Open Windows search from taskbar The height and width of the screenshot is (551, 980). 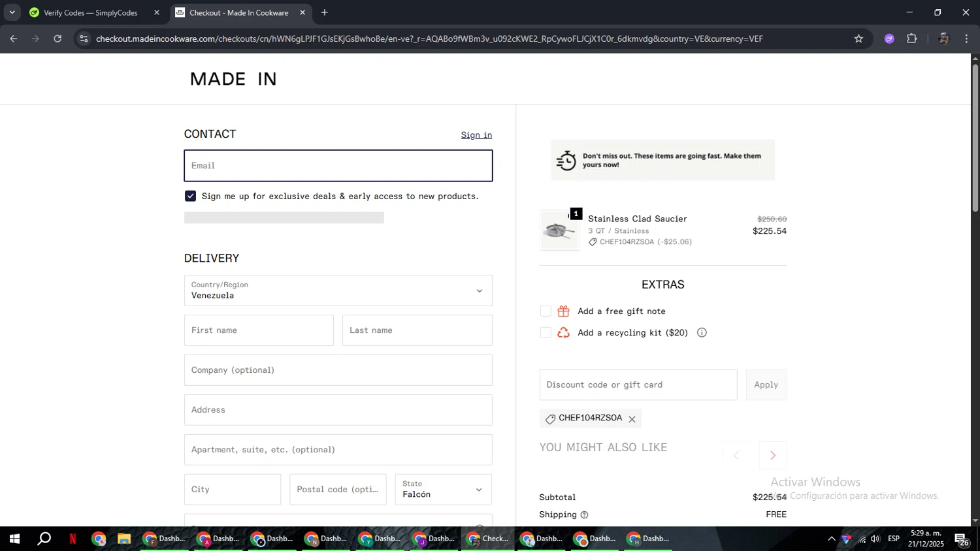tap(44, 539)
